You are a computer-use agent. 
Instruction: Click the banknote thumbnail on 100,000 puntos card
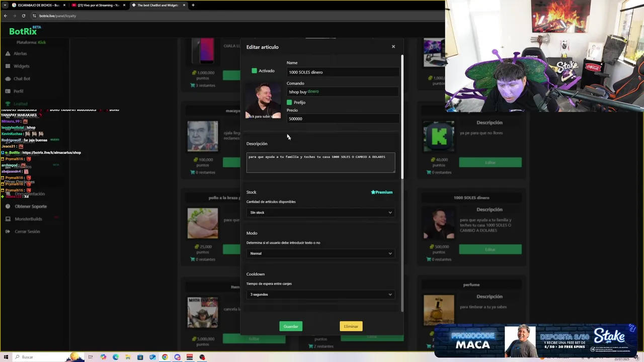(x=203, y=136)
